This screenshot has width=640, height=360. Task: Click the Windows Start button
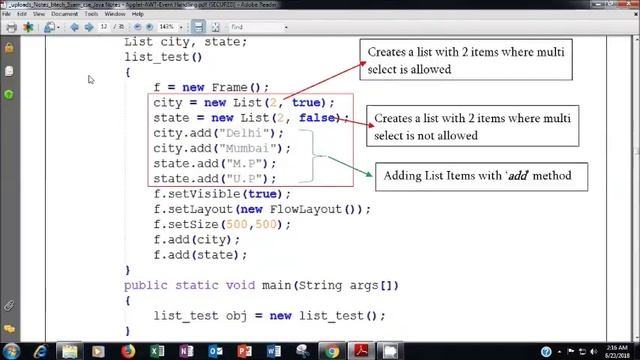[11, 351]
